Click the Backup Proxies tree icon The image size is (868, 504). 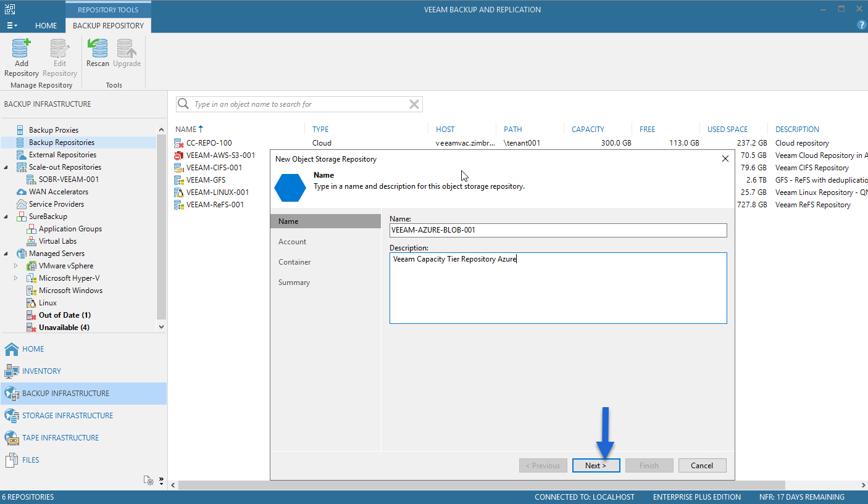click(21, 130)
